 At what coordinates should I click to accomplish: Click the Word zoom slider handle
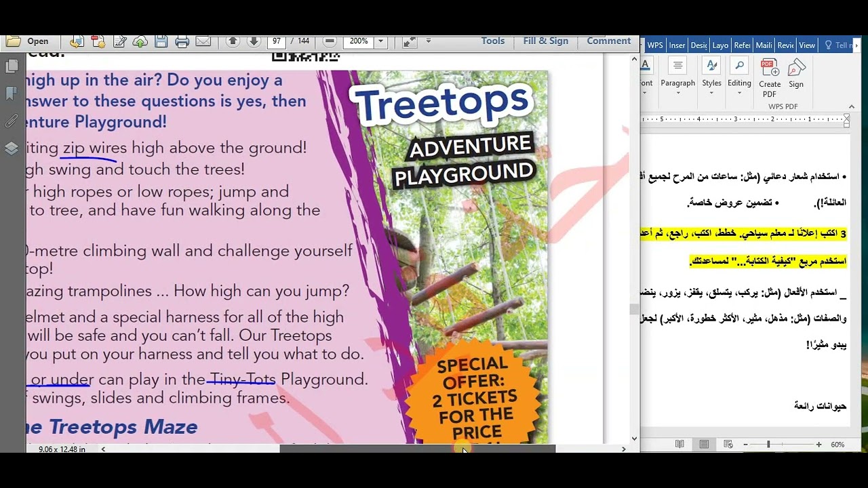click(768, 445)
